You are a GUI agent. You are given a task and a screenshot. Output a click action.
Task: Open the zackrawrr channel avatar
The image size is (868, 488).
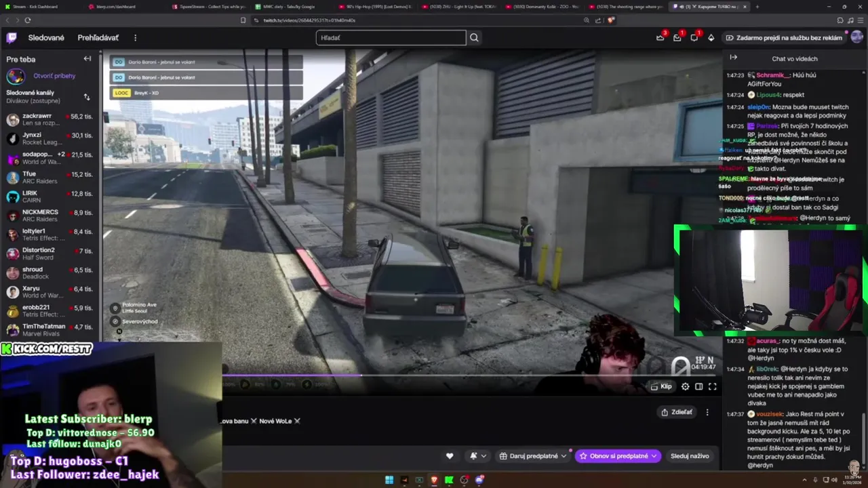point(13,120)
